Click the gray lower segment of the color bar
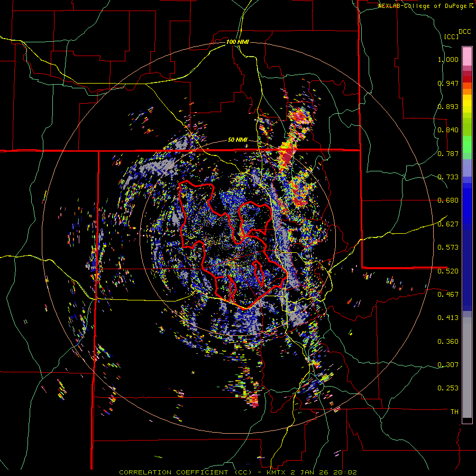The width and height of the screenshot is (476, 476). (x=467, y=368)
